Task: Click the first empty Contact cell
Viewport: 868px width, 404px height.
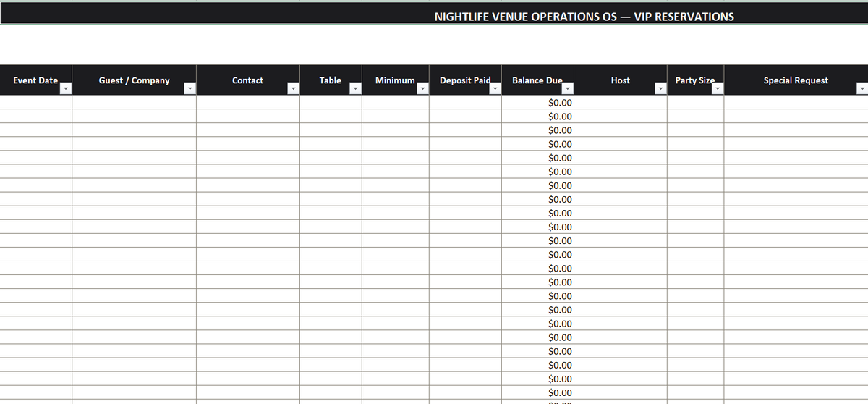Action: click(x=248, y=103)
